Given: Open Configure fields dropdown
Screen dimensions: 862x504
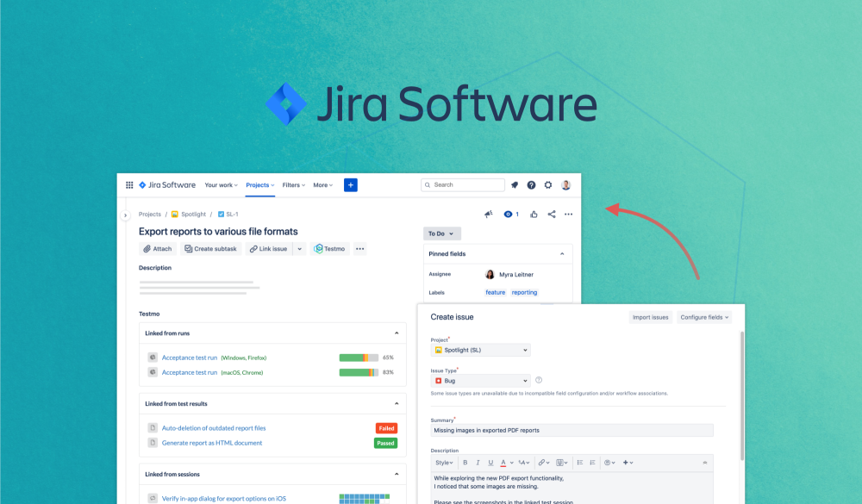Looking at the screenshot, I should 704,317.
